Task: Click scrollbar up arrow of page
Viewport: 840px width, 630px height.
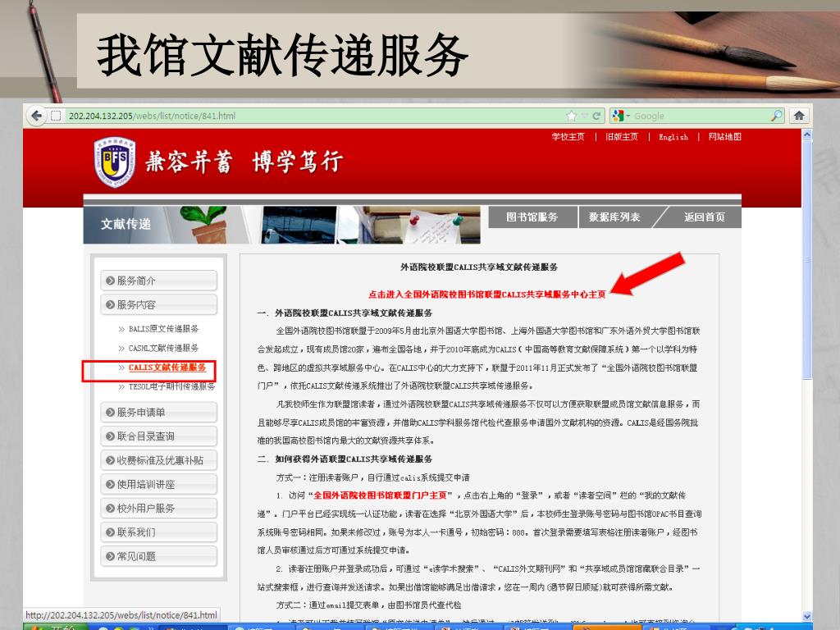Action: (x=807, y=135)
